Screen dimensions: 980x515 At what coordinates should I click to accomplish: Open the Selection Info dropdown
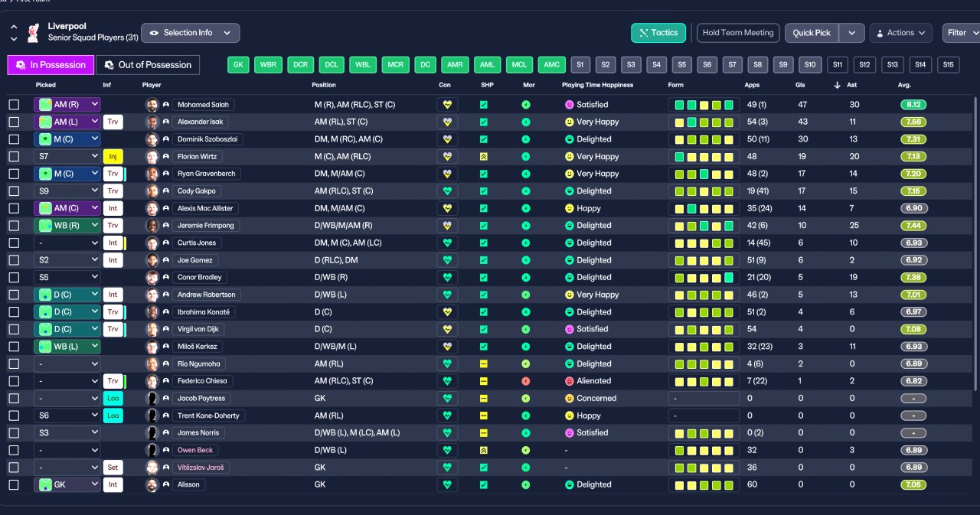[x=190, y=33]
